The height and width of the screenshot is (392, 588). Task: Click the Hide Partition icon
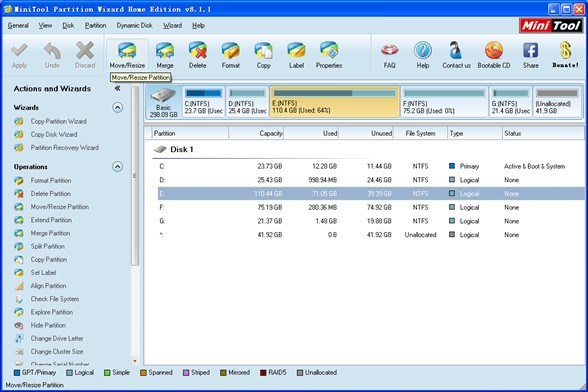pyautogui.click(x=19, y=325)
